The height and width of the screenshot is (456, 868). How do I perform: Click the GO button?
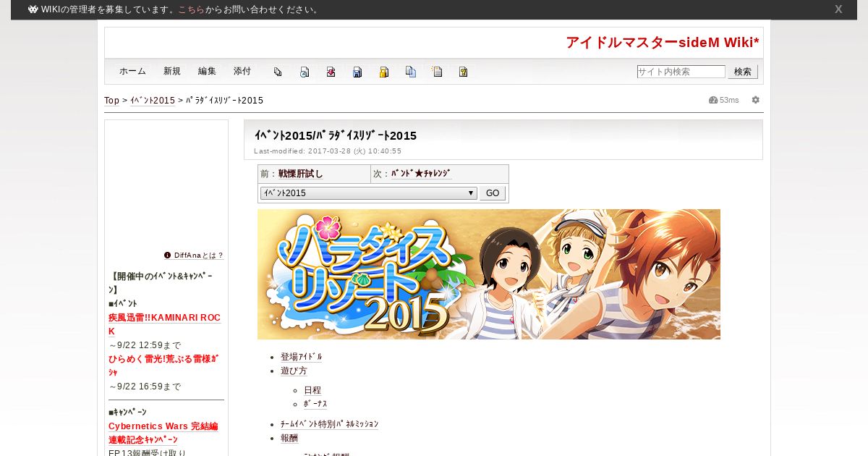[x=493, y=193]
